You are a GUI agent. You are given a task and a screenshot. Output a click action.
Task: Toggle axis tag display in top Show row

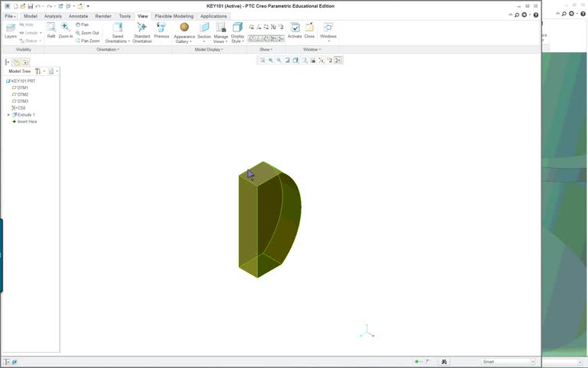pyautogui.click(x=259, y=27)
